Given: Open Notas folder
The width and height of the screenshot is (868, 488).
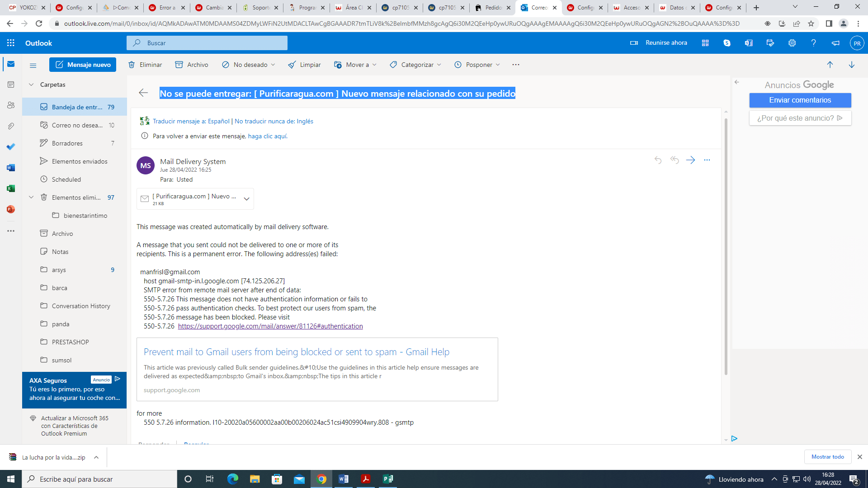Looking at the screenshot, I should [x=75, y=252].
